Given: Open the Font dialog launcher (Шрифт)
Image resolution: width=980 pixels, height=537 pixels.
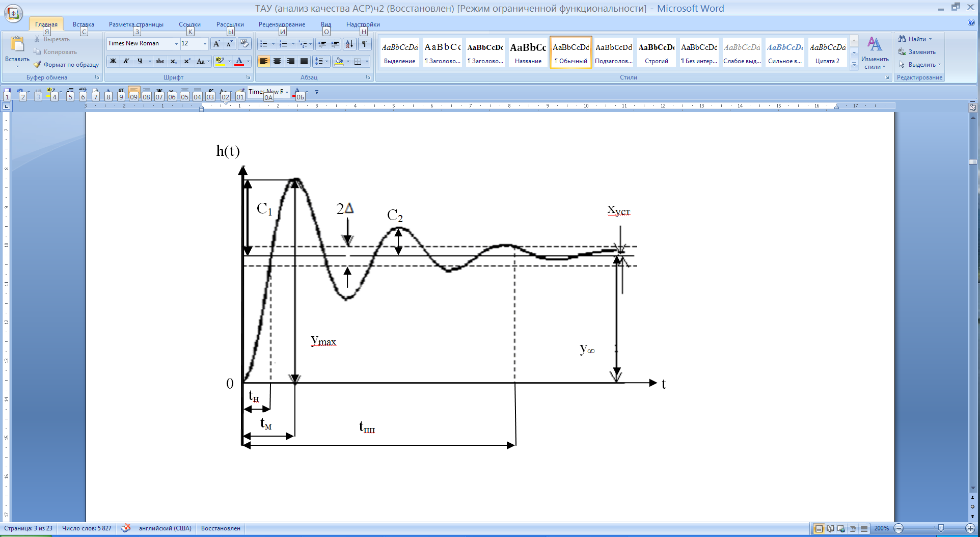Looking at the screenshot, I should click(x=248, y=77).
